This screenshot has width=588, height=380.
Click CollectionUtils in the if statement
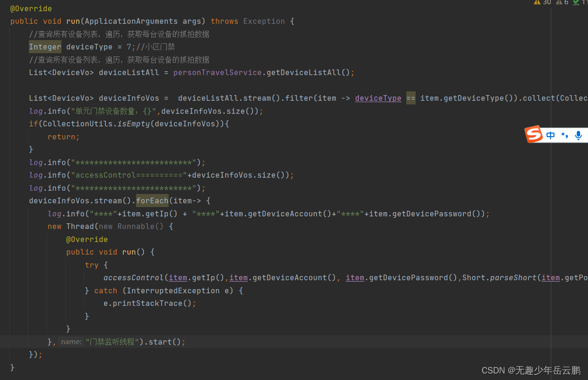click(x=78, y=124)
